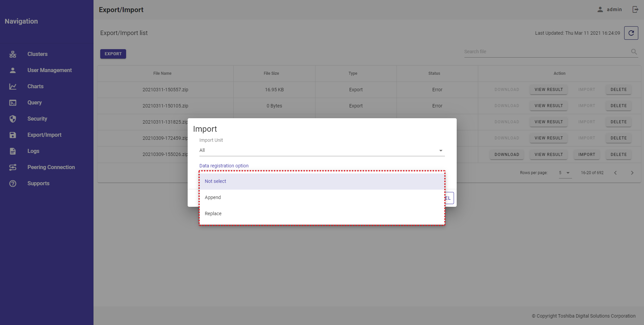
Task: Open Peering Connection menu item
Action: tap(47, 167)
